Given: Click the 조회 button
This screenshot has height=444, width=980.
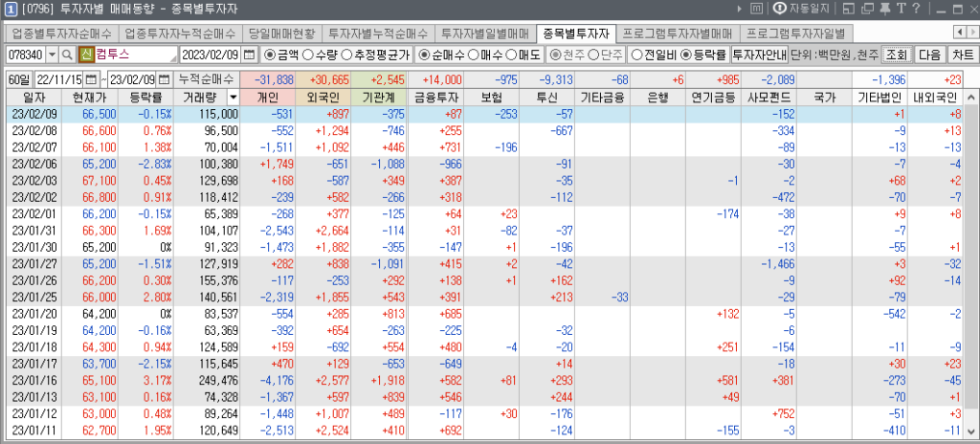Looking at the screenshot, I should point(896,55).
